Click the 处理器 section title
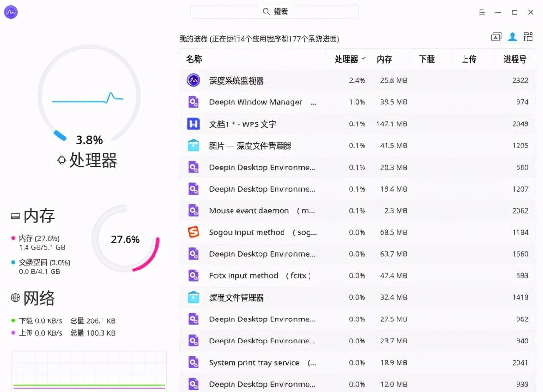 click(x=93, y=160)
